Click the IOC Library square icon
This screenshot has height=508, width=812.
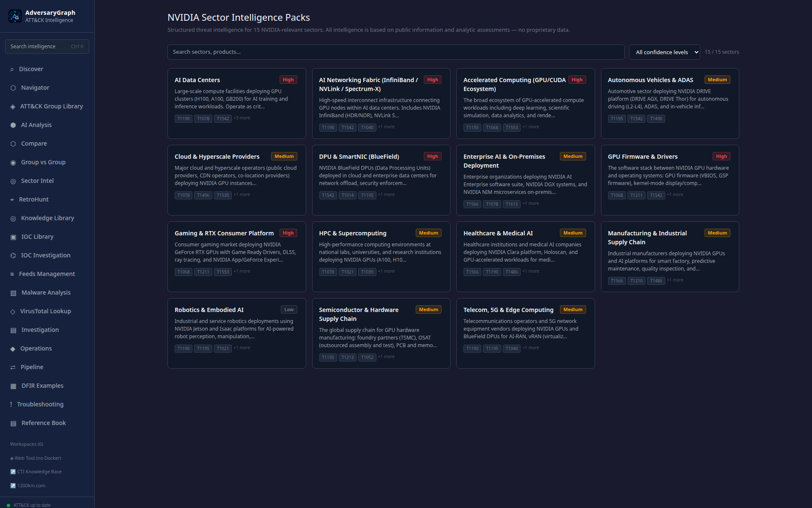[x=13, y=237]
